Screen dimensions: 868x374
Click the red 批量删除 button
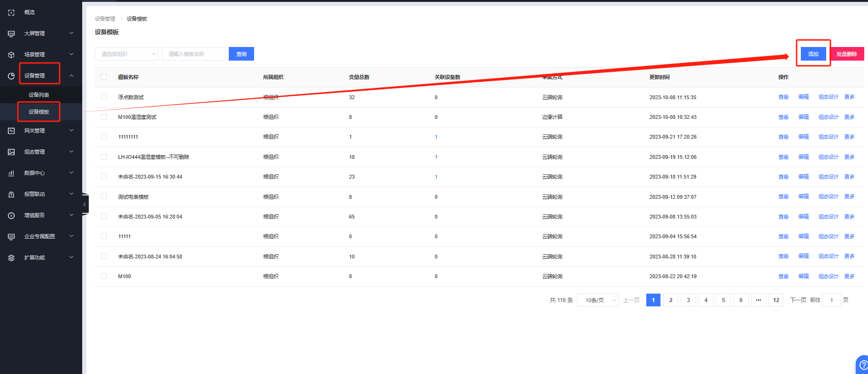847,54
